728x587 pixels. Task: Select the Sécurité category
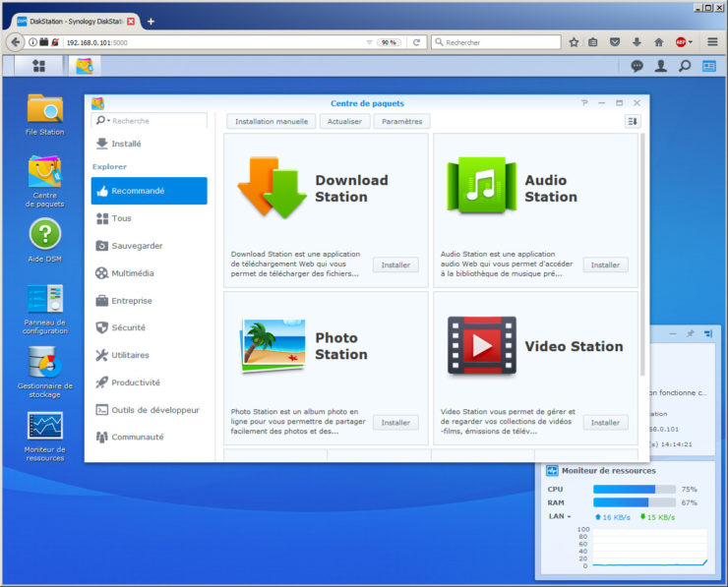149,327
